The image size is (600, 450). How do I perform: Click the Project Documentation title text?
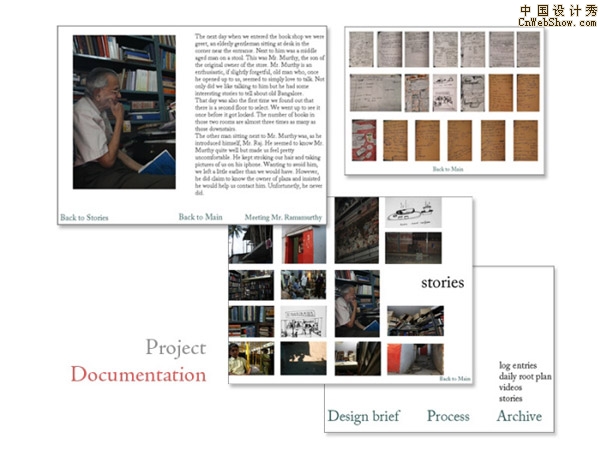pyautogui.click(x=139, y=361)
